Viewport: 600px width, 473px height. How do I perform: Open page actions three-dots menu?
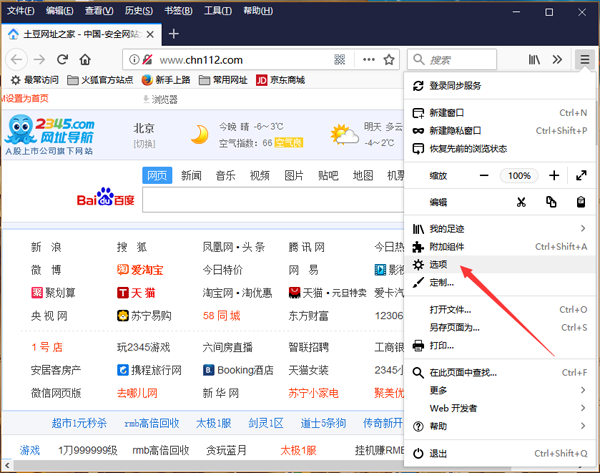[x=369, y=60]
